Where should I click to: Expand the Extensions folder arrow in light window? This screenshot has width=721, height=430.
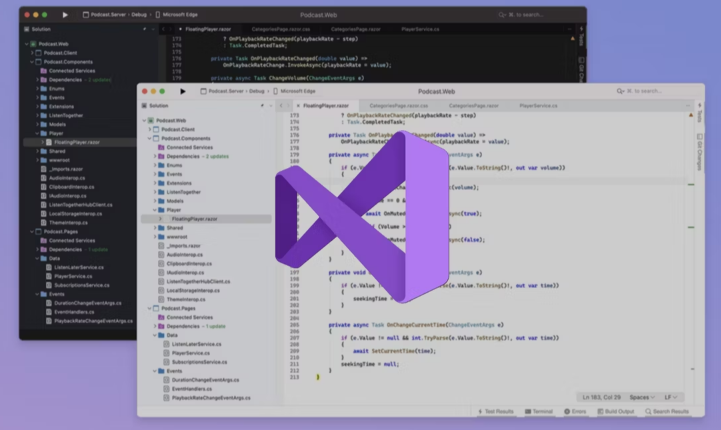coord(155,183)
